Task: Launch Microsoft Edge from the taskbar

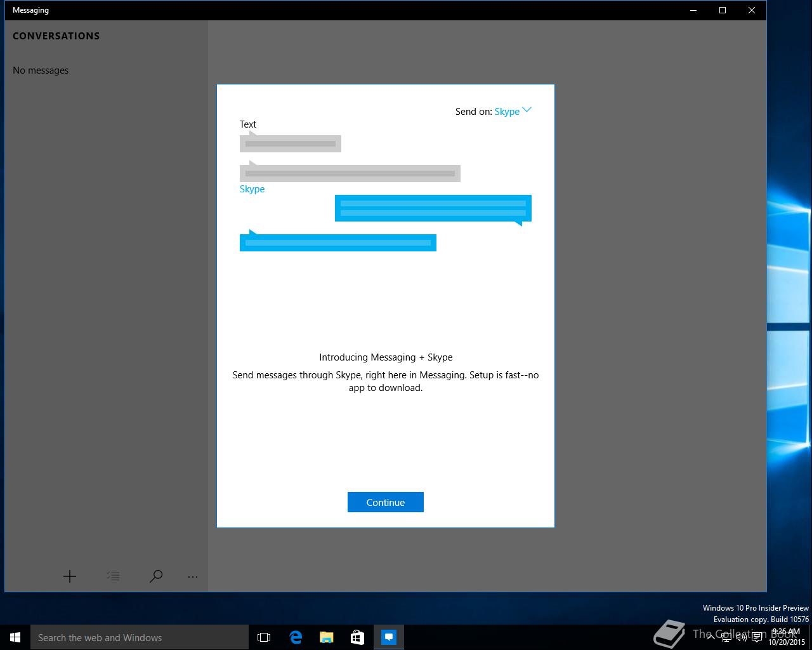Action: pos(295,637)
